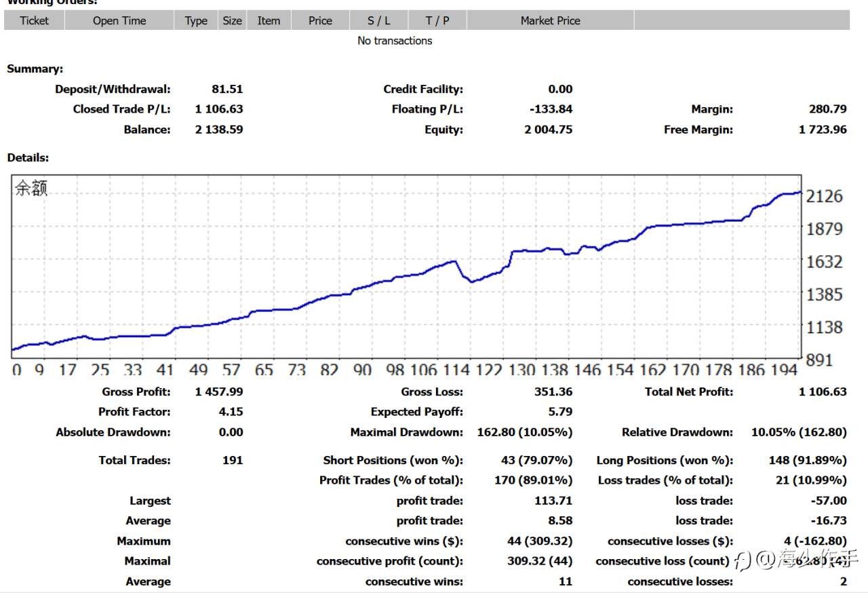Image resolution: width=868 pixels, height=593 pixels.
Task: Sort by the Open Time column header
Action: pos(119,20)
